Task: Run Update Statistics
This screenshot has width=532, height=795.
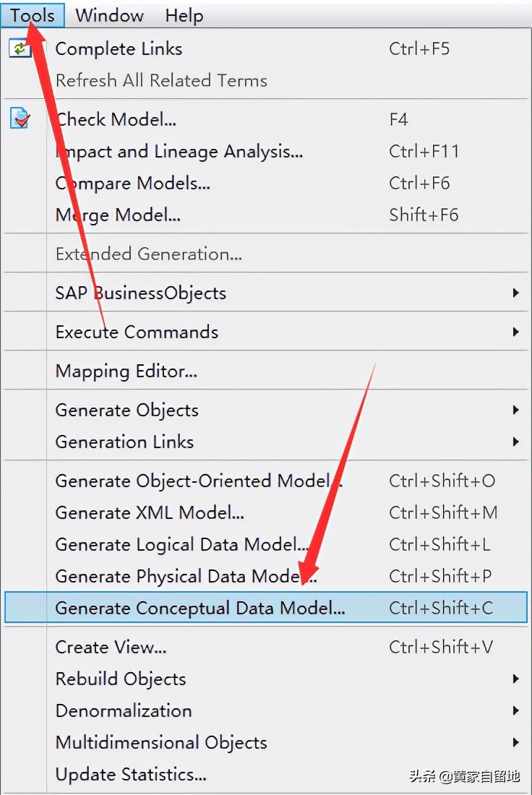Action: tap(131, 774)
